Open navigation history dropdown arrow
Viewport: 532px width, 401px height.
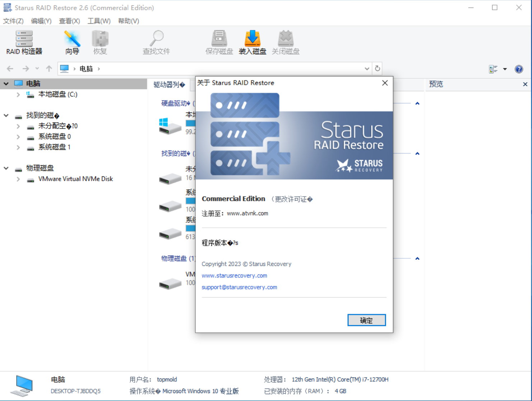pyautogui.click(x=37, y=69)
